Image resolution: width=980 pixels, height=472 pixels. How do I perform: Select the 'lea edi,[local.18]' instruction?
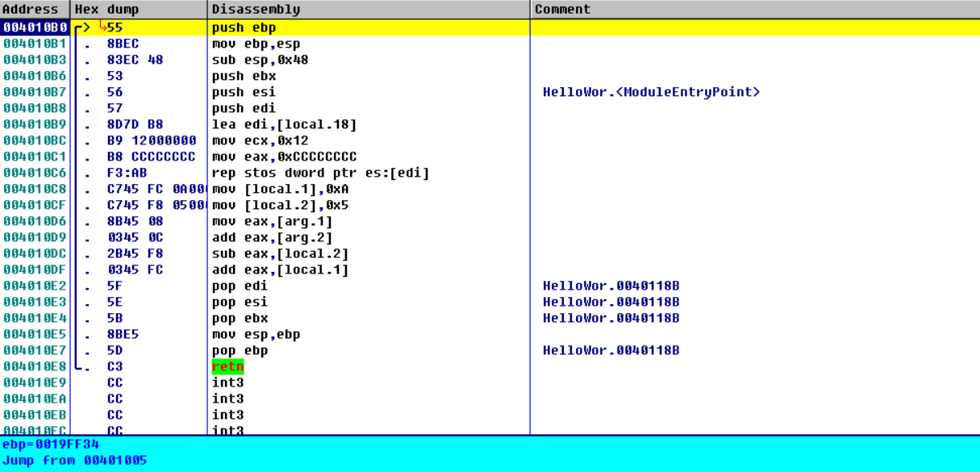[284, 124]
